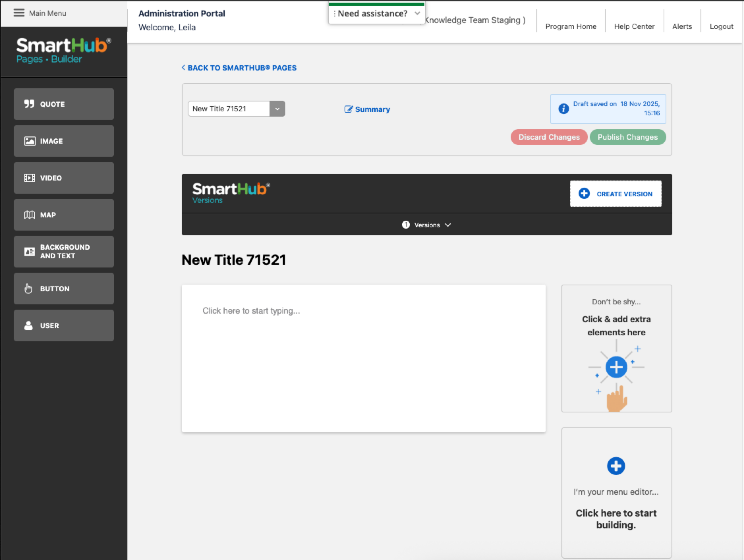The width and height of the screenshot is (744, 560).
Task: Open the Summary editor via pencil icon
Action: [x=349, y=109]
